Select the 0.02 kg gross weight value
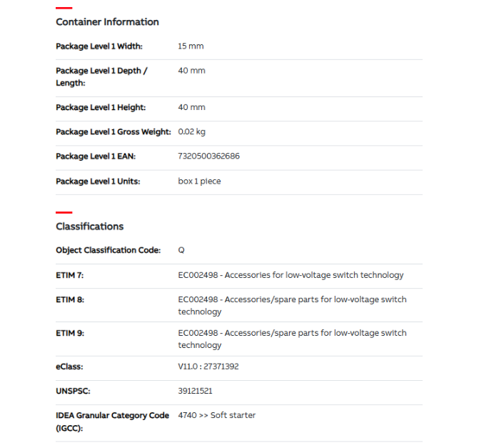489x448 pixels. coord(191,132)
